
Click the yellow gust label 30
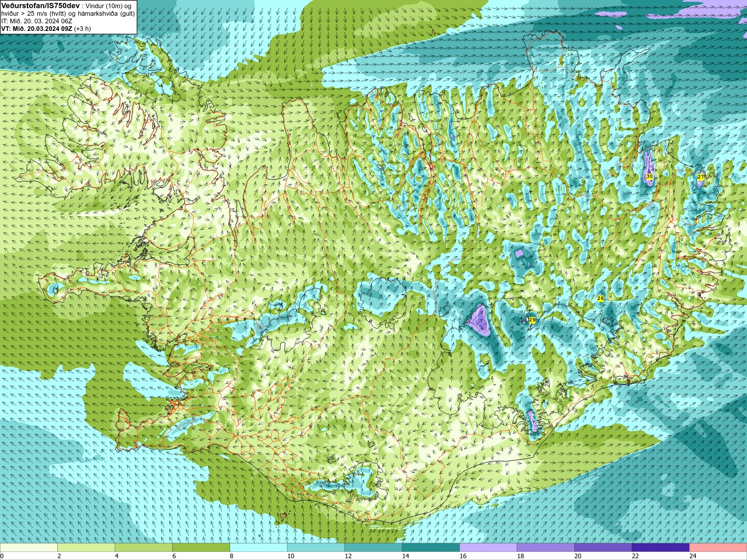pos(650,176)
